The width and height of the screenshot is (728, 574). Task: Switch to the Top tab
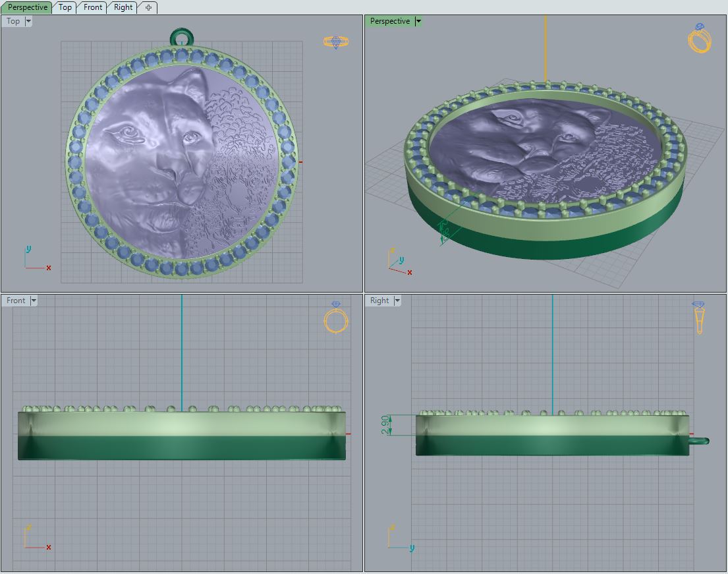pyautogui.click(x=65, y=7)
